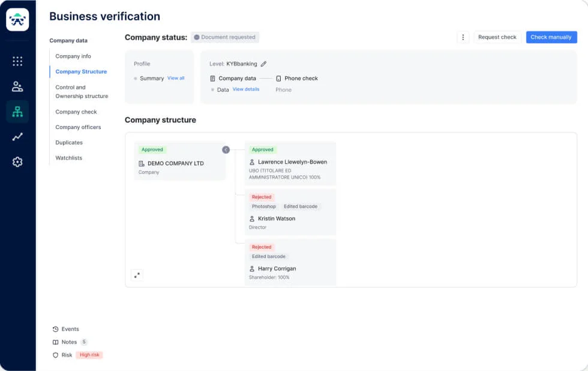Select the Kristin Watson director card
The image size is (588, 371).
pos(290,213)
